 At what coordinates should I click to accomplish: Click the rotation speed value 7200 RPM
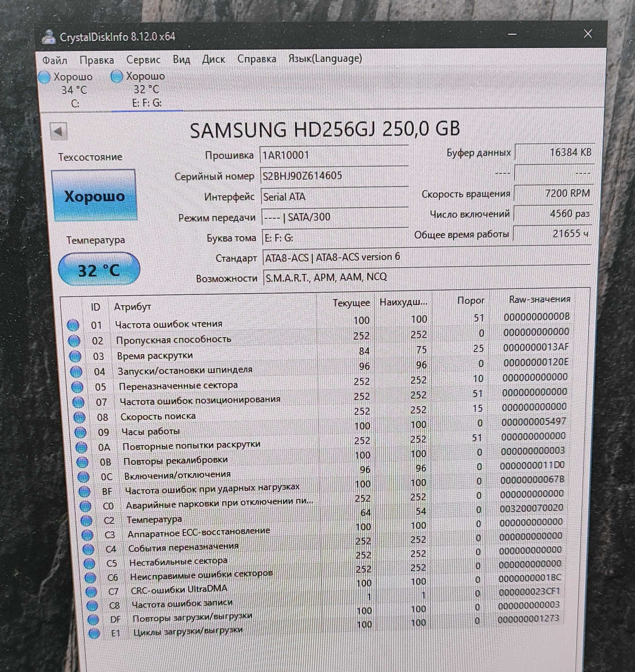pos(554,193)
